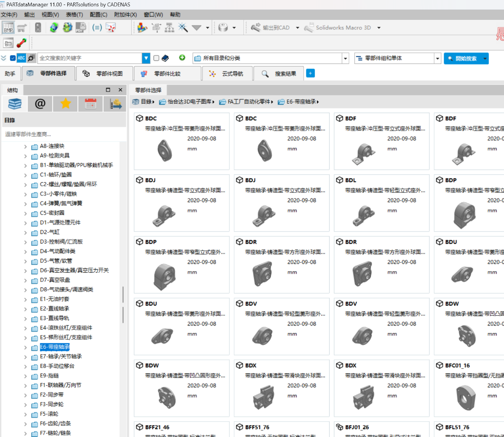The width and height of the screenshot is (504, 437).
Task: Click the full-text keyword search input field
Action: [x=89, y=58]
